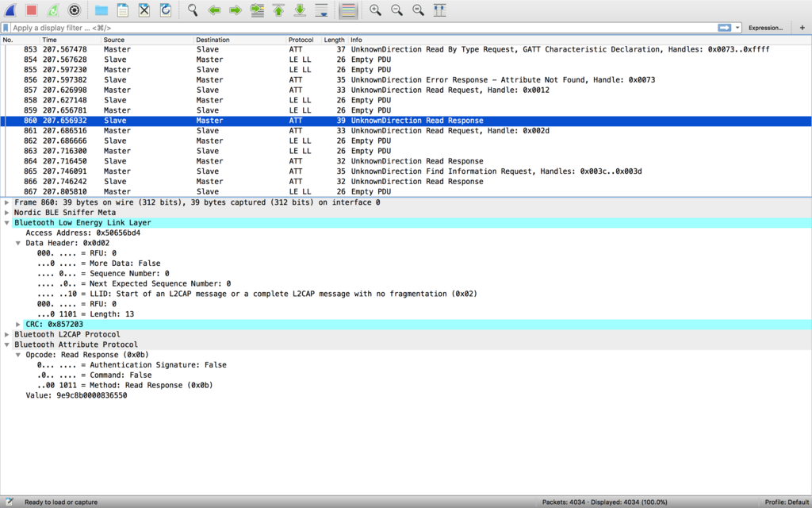Open the recent display filters dropdown

737,28
